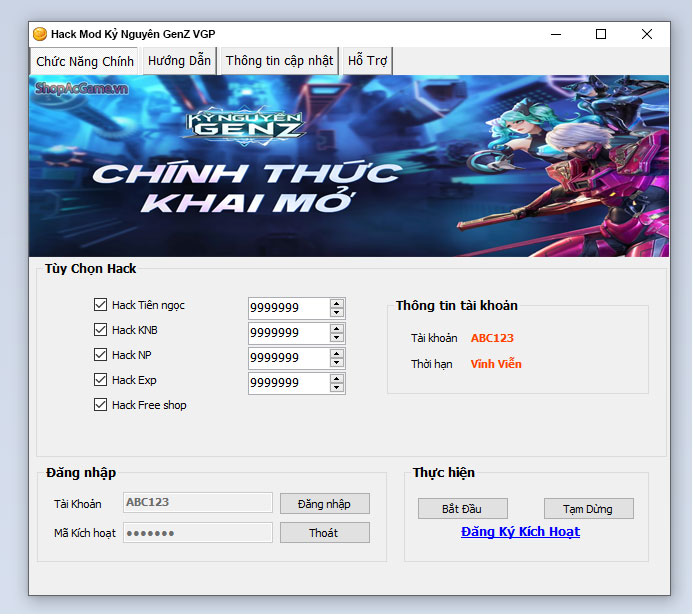
Task: Click the Vĩnh Viễn expiry text
Action: click(496, 364)
